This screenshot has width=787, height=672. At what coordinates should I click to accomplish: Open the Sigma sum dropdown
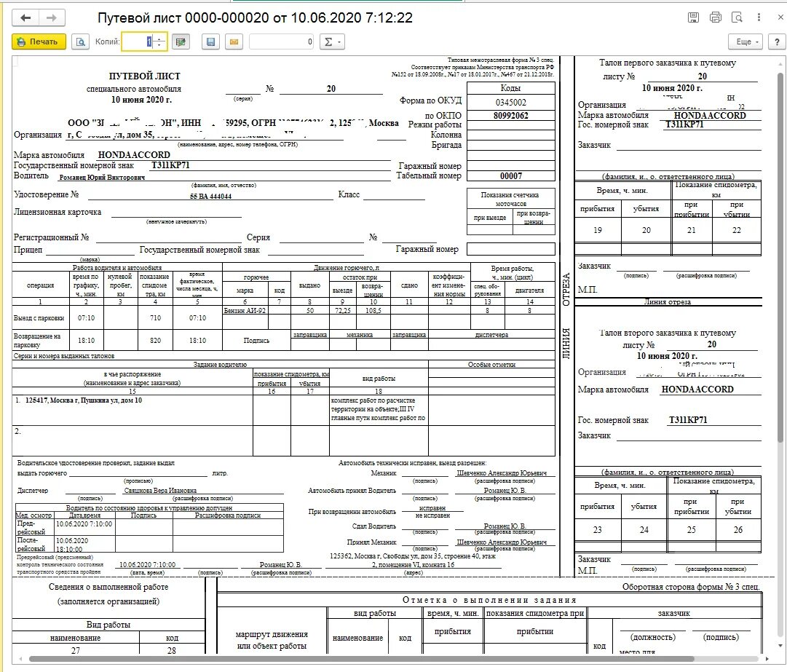[332, 41]
